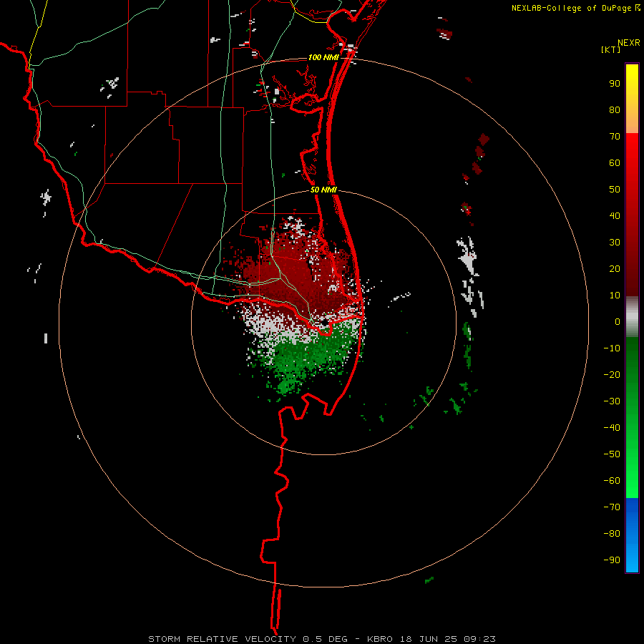
Task: Click the "70" value on the velocity scale
Action: 615,137
